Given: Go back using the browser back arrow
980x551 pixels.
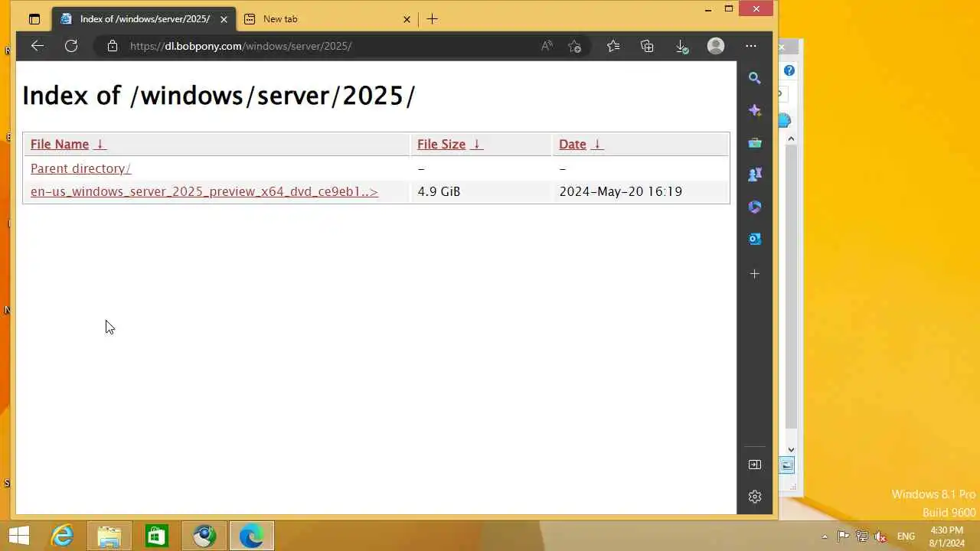Looking at the screenshot, I should tap(38, 46).
